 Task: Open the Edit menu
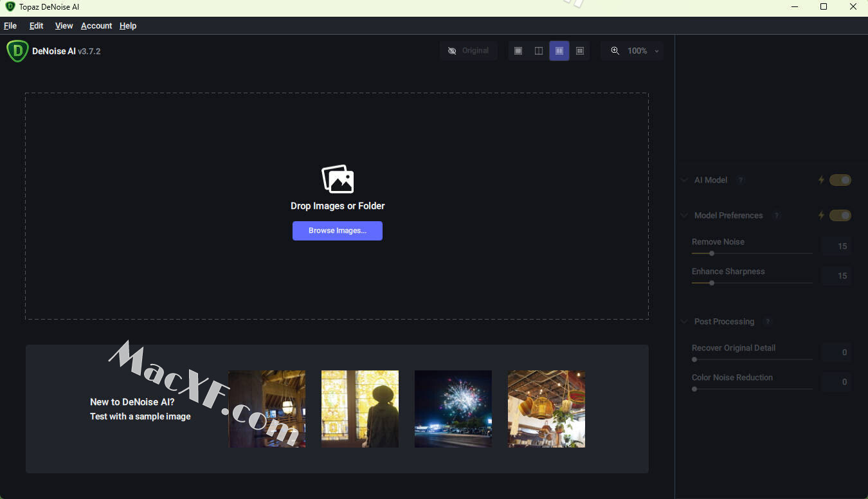[37, 26]
